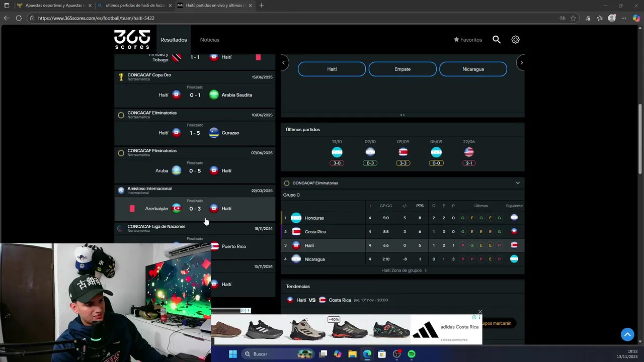Open the translate page icon
The image size is (644, 362).
(562, 18)
